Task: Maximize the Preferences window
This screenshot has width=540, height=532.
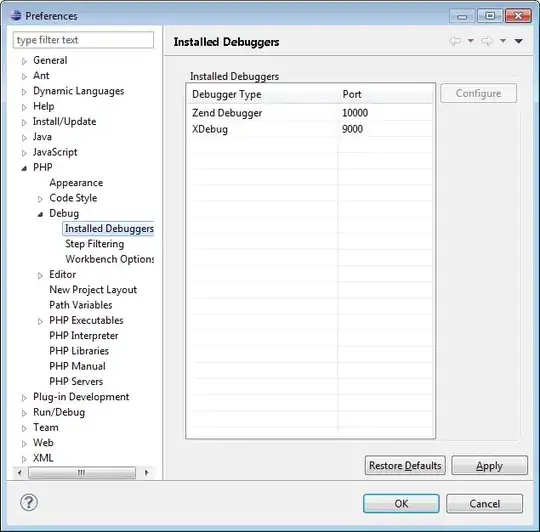Action: [x=490, y=16]
